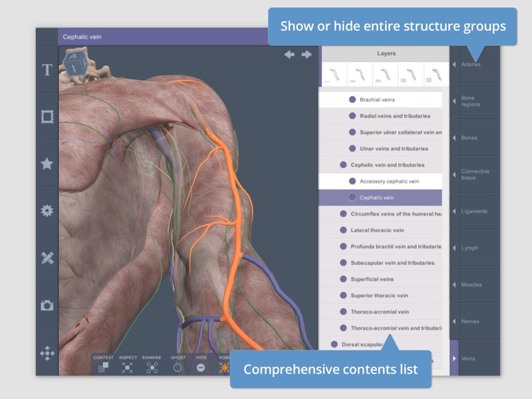Select the second layer depth thumbnail
Screen dimensions: 532x399
[x=360, y=74]
